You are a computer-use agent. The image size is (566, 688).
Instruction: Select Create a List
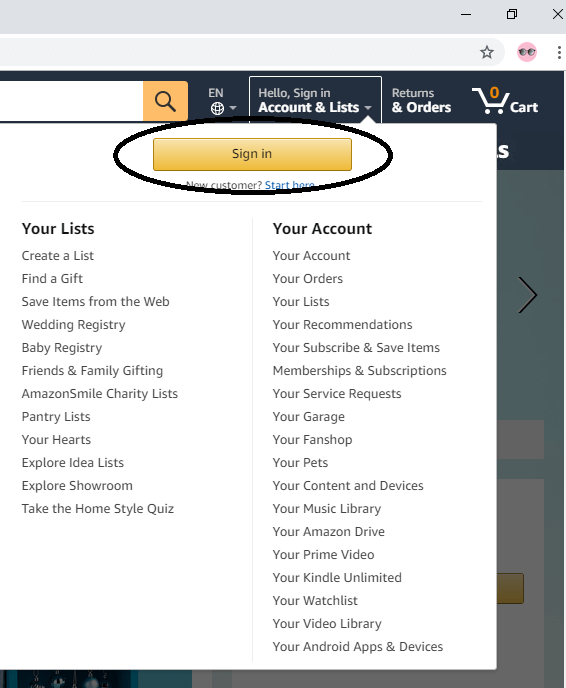click(x=57, y=255)
